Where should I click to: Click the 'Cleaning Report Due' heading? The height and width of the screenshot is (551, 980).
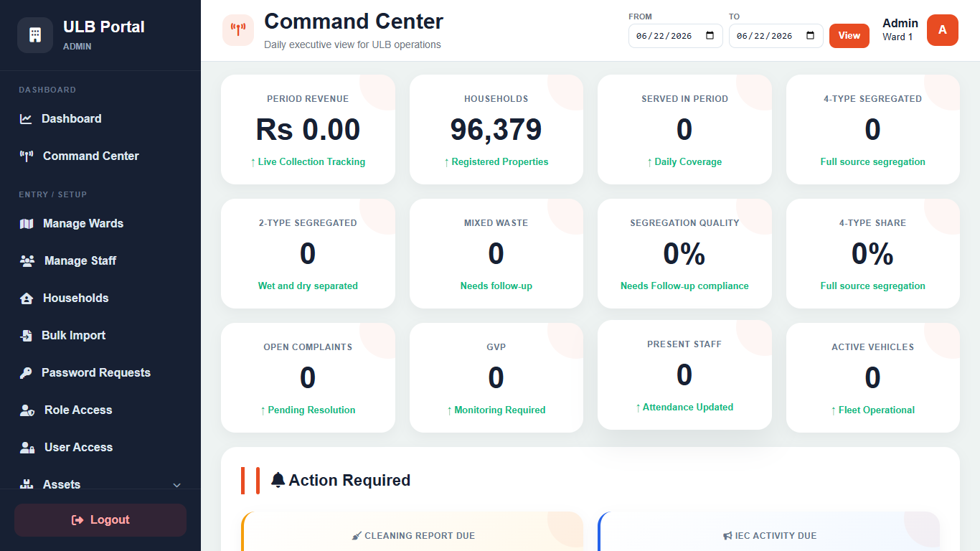click(x=420, y=536)
